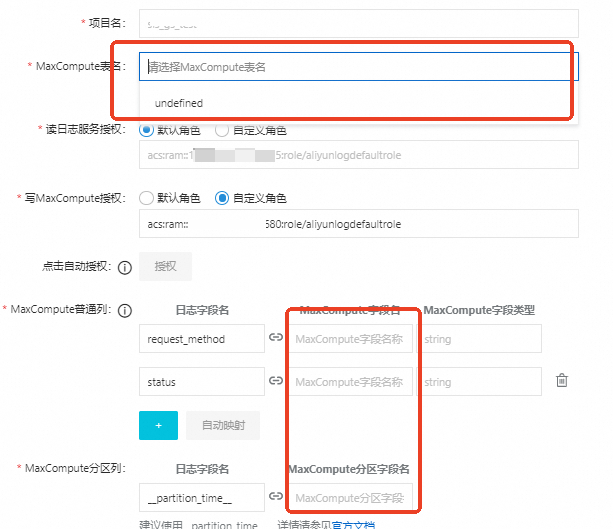Click the 授权 button
The height and width of the screenshot is (529, 613).
tap(165, 266)
